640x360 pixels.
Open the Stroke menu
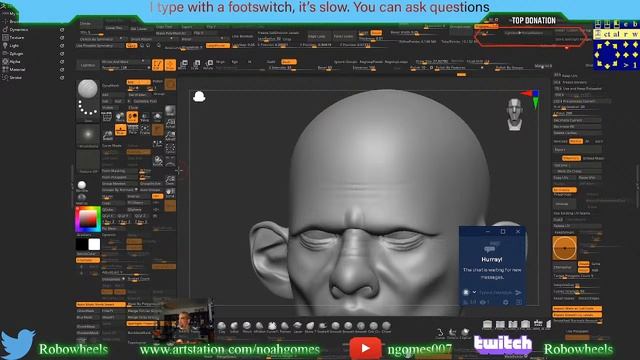tap(16, 78)
